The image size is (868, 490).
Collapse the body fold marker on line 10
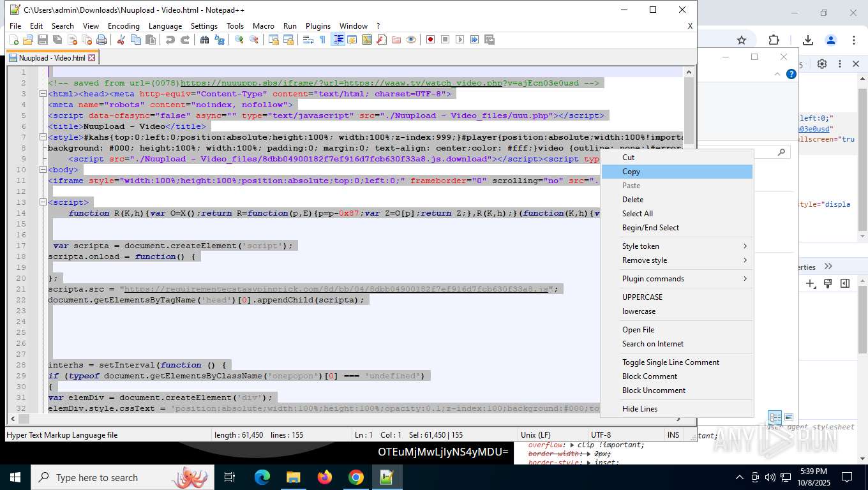(43, 170)
